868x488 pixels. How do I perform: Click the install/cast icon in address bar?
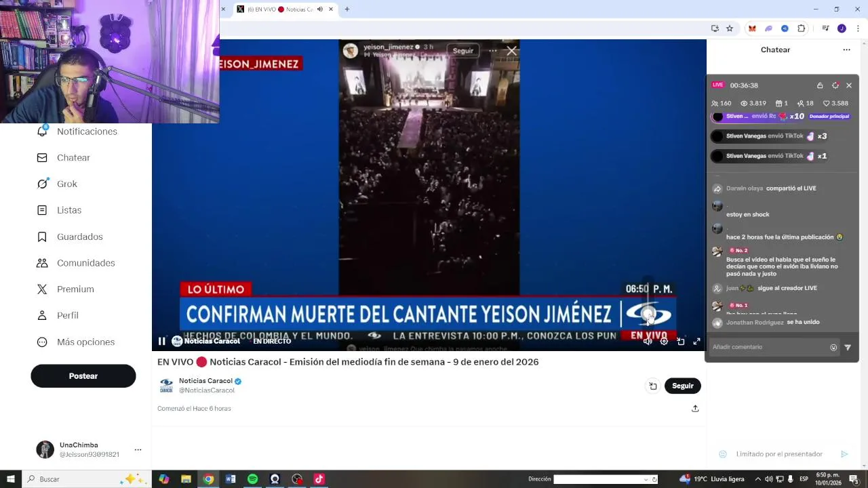[x=715, y=28]
